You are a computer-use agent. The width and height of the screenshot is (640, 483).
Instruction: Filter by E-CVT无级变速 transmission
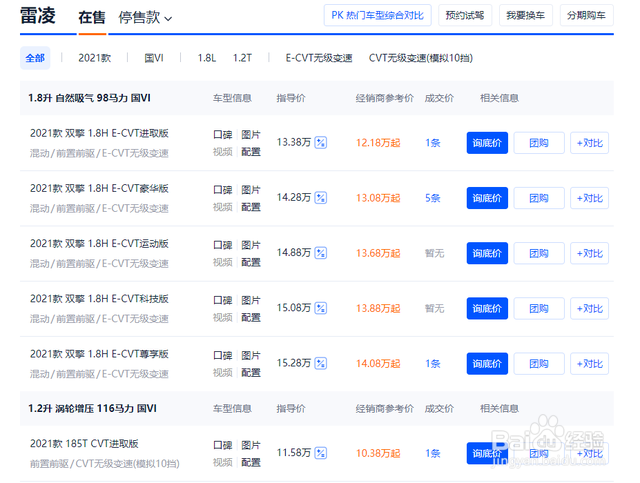[x=319, y=58]
